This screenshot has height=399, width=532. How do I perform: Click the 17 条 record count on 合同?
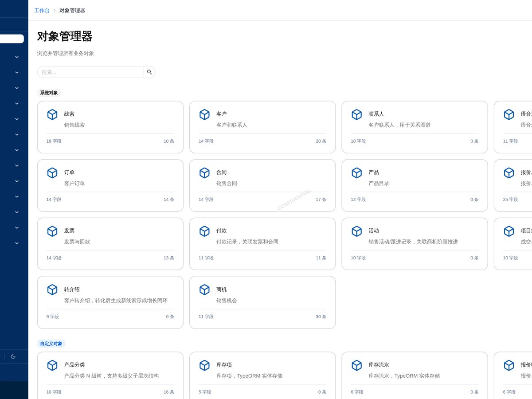click(x=321, y=199)
